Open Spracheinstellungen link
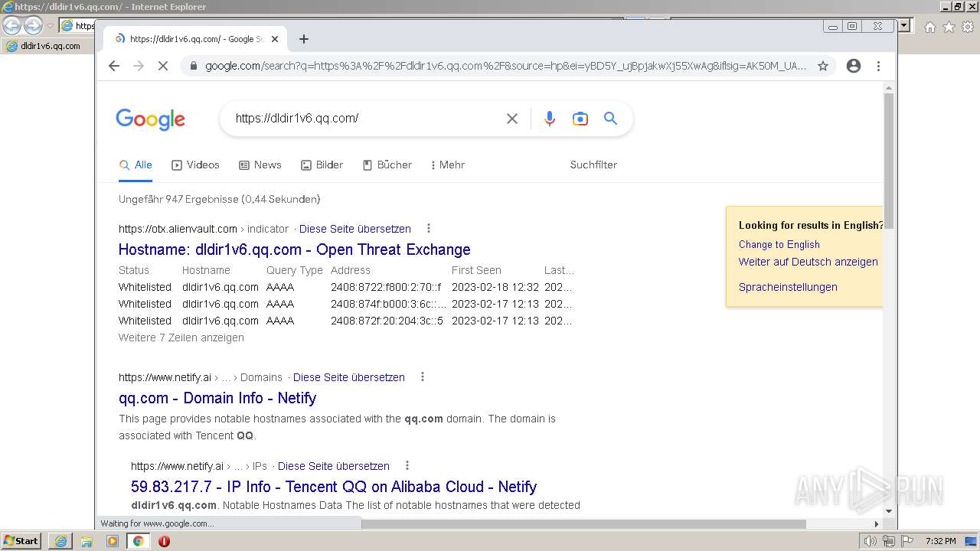This screenshot has width=980, height=551. pyautogui.click(x=788, y=287)
